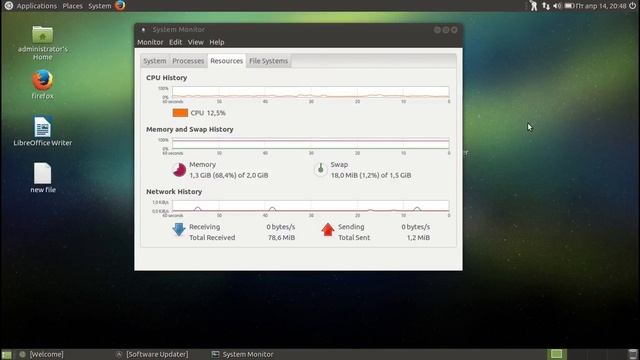Switch to the System tab
640x360 pixels.
point(155,61)
